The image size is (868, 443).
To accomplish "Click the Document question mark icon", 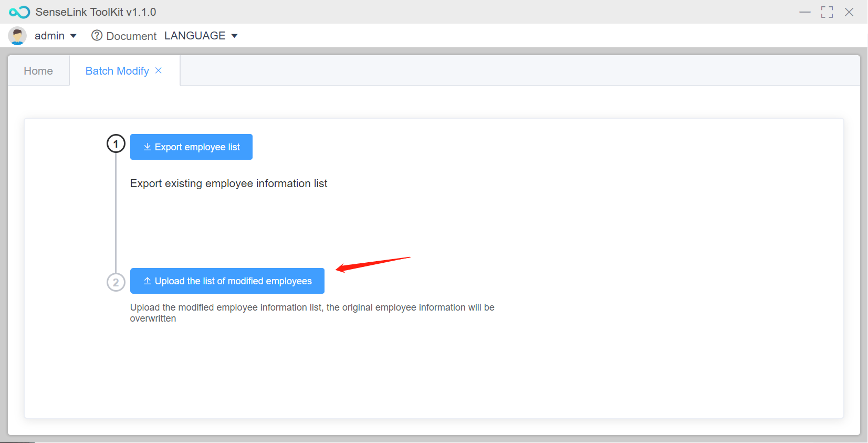I will (x=97, y=35).
